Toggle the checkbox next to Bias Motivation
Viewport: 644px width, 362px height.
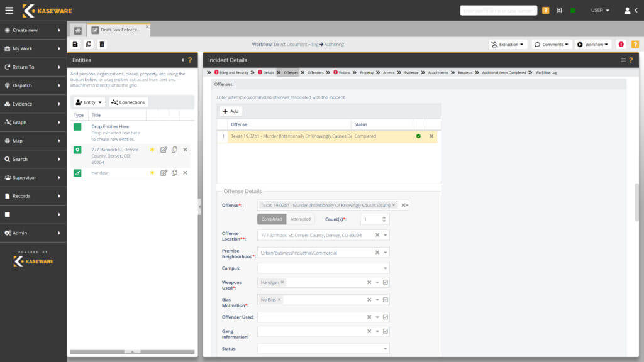386,300
